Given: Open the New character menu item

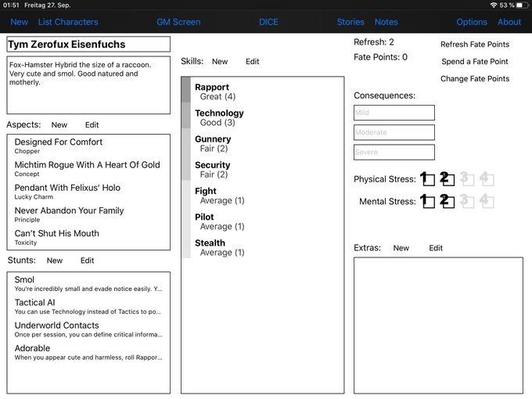Looking at the screenshot, I should (19, 22).
